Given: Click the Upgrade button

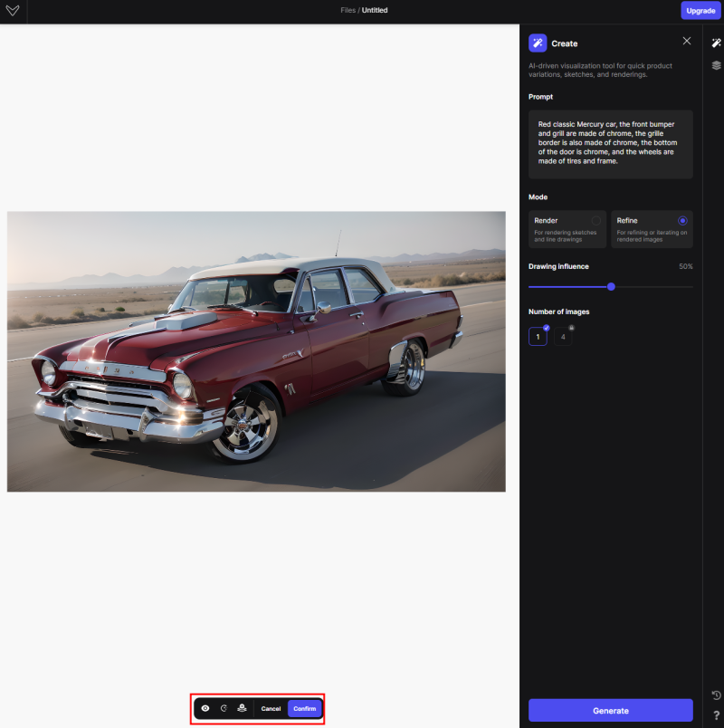Looking at the screenshot, I should click(700, 11).
